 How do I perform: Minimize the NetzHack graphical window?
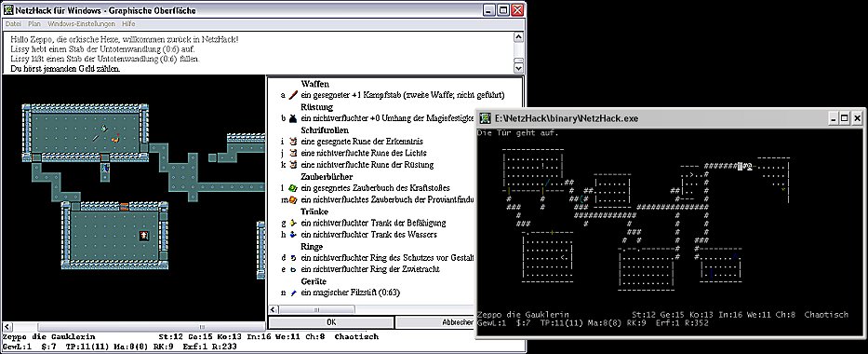(x=489, y=10)
